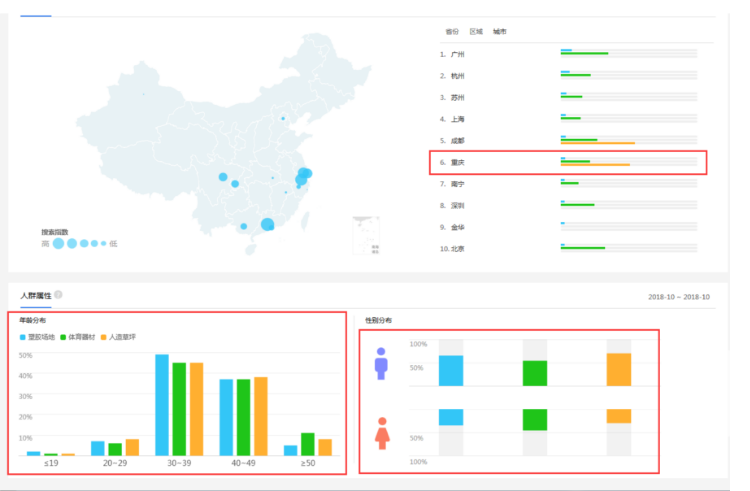Screen dimensions: 750x491
Task: Open the 2018-10 date range selector
Action: coord(678,297)
